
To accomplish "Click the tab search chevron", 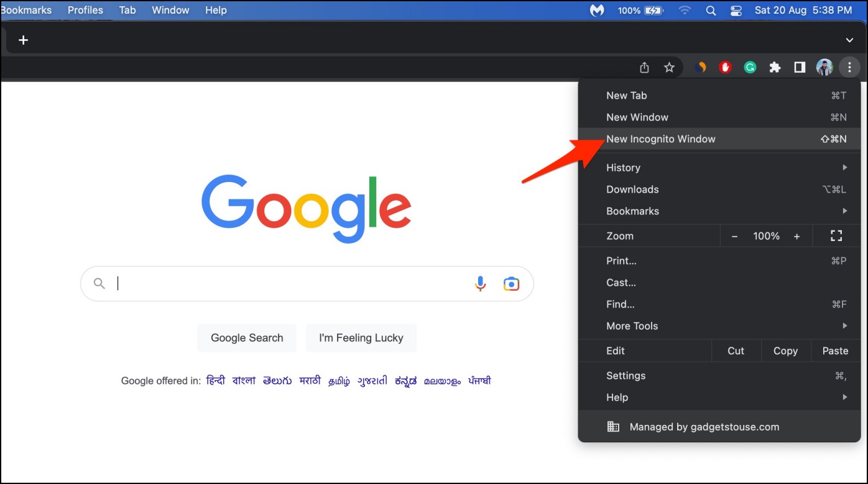I will 849,40.
